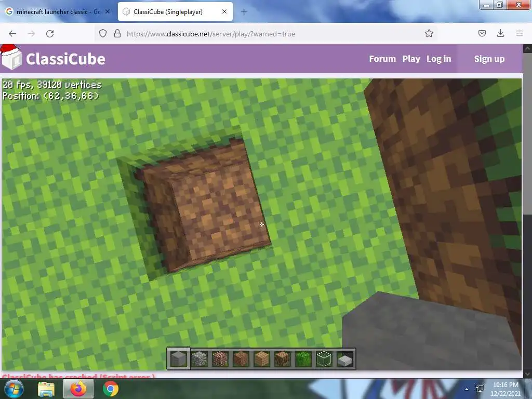Select the dirt block in hotbar

pyautogui.click(x=241, y=359)
